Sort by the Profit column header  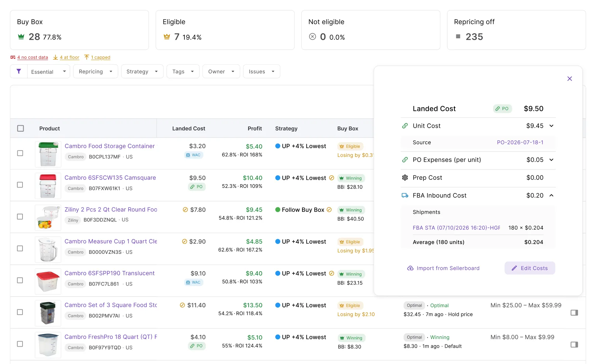[255, 129]
